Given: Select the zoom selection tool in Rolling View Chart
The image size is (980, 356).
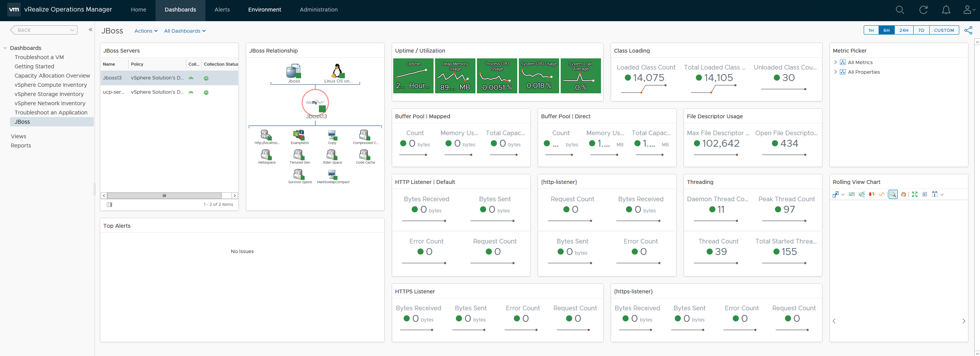Looking at the screenshot, I should [893, 194].
